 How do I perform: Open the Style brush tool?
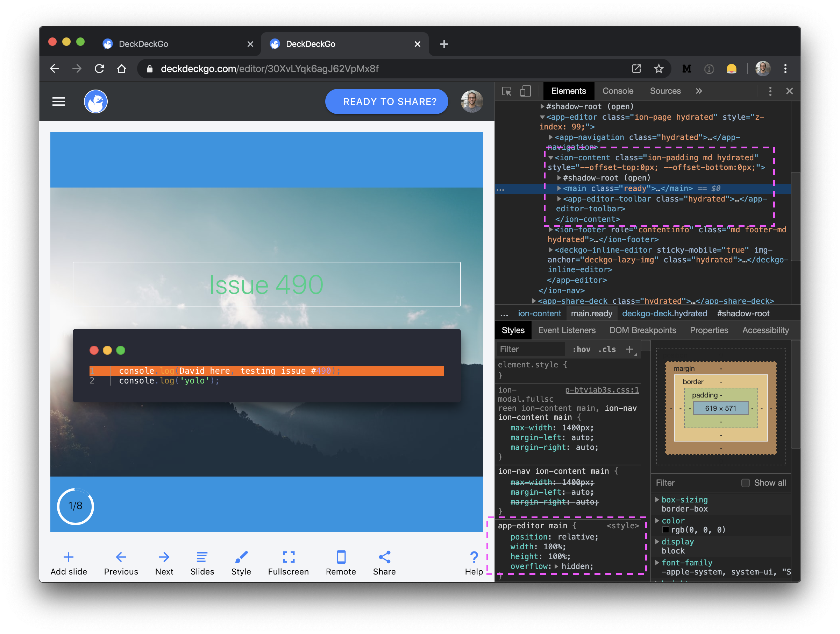241,557
